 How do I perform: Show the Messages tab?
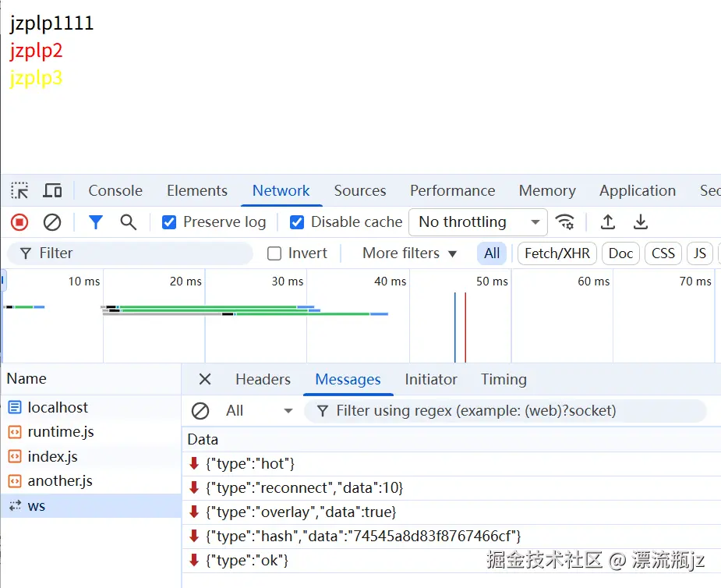pos(348,379)
